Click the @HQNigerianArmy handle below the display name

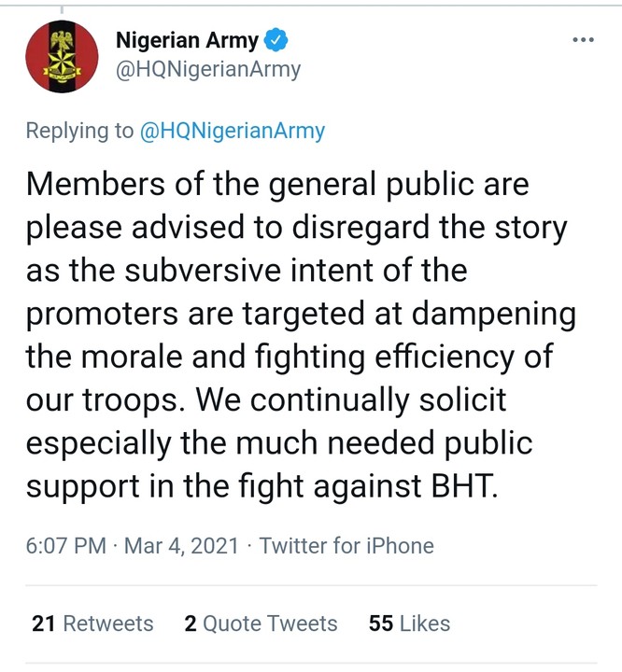(207, 70)
